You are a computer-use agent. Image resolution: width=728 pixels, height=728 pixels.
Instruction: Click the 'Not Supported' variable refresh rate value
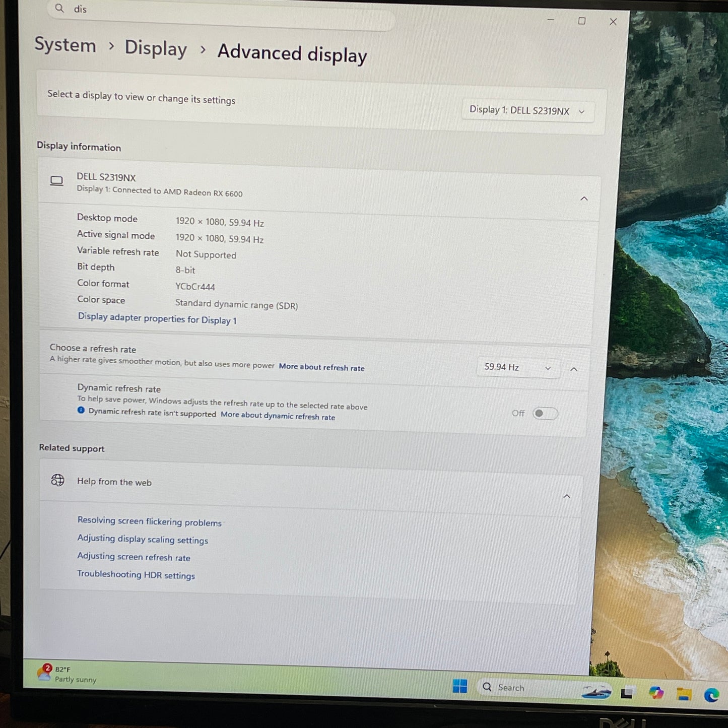point(206,254)
